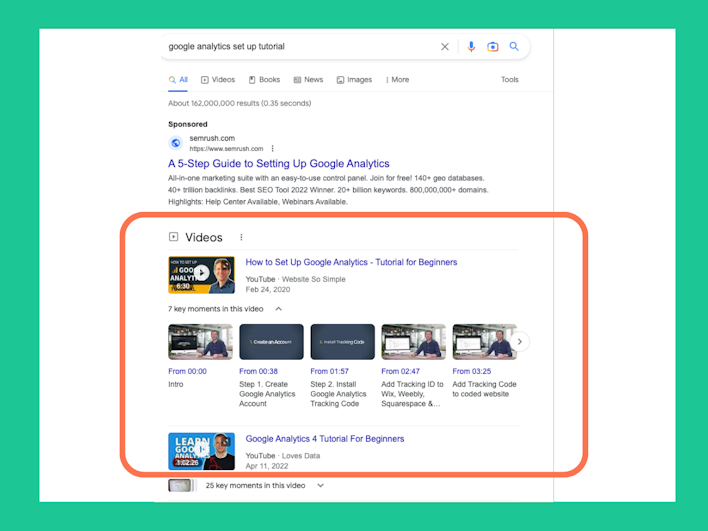Screen dimensions: 708x531
Task: Click the "About 162,000,000 results" text
Action: (x=239, y=103)
